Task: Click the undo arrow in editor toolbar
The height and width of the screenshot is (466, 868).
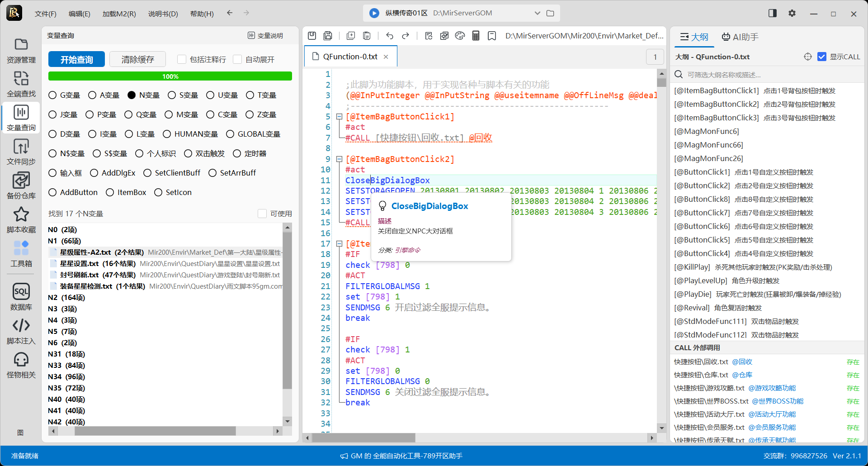Action: click(390, 36)
